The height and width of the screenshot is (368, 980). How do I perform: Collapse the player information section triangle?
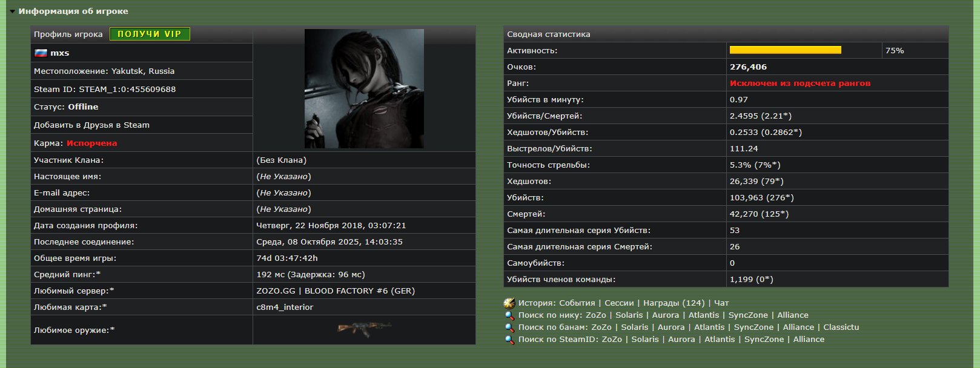12,11
